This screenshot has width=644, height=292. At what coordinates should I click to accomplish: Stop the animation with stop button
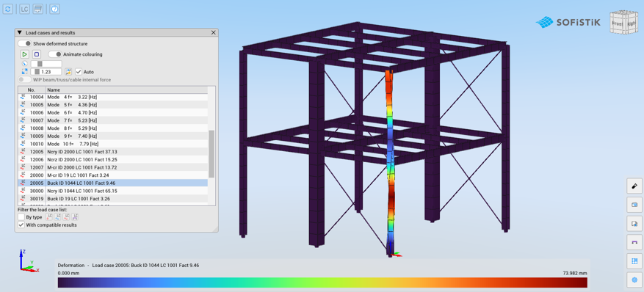coord(37,54)
